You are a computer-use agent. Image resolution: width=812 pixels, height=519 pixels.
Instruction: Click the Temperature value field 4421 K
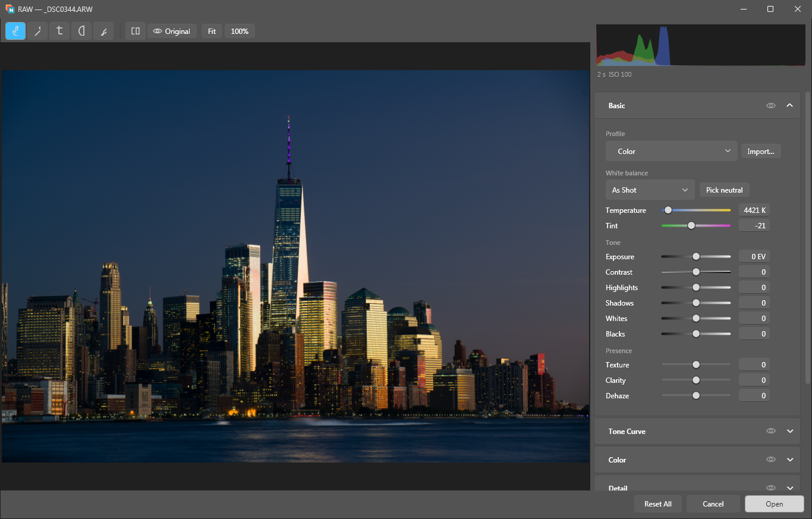[x=754, y=210]
